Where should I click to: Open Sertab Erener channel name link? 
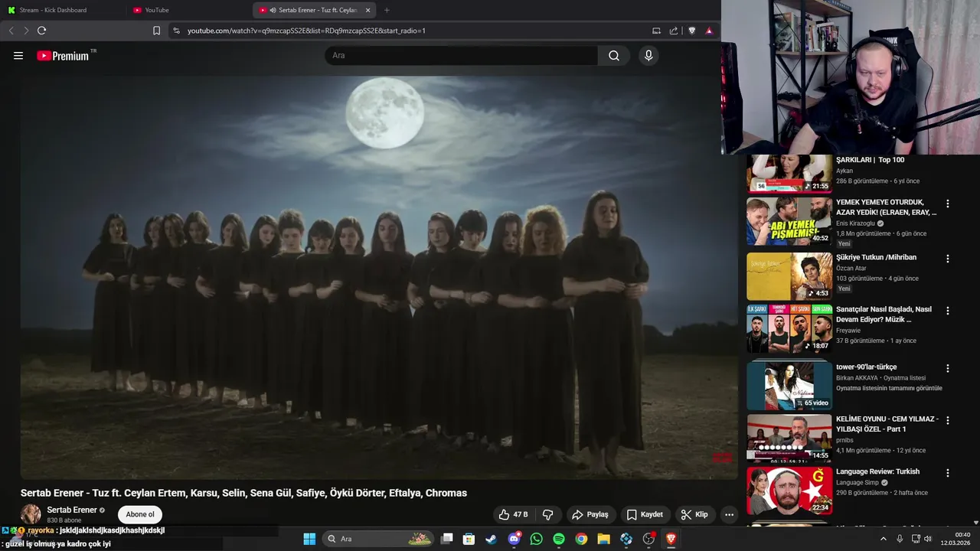(x=72, y=510)
